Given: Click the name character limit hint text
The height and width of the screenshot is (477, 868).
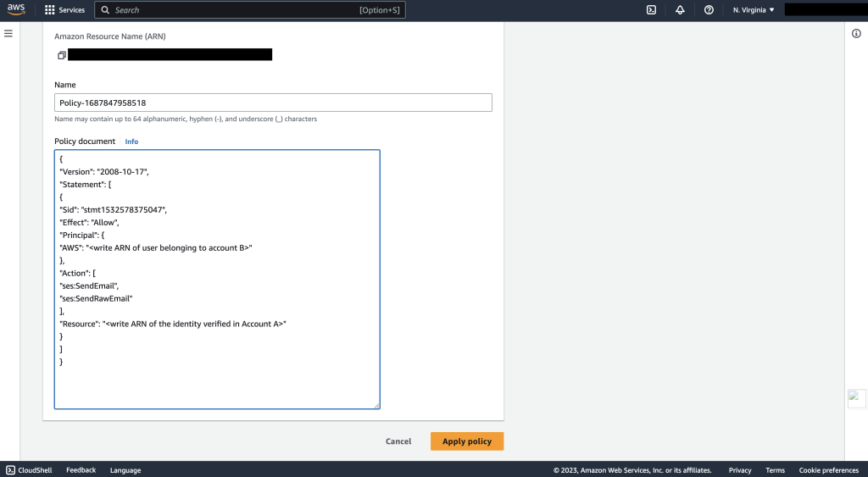Looking at the screenshot, I should click(186, 119).
